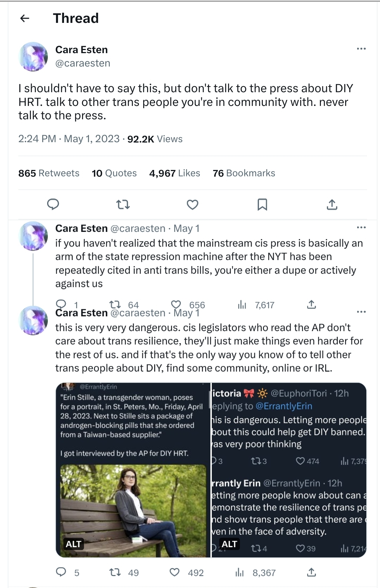380x588 pixels.
Task: Reply to the third tweet with 5 replies
Action: (x=61, y=573)
